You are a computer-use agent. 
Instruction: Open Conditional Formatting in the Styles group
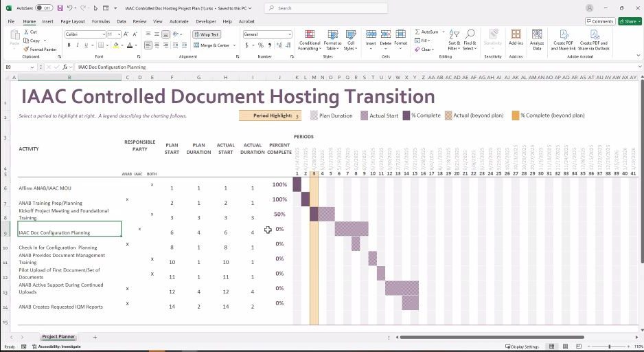coord(309,40)
